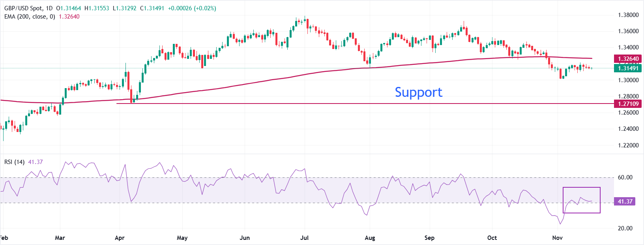This screenshot has width=644, height=245.
Task: Click the 1.38000 price axis label
Action: point(628,15)
